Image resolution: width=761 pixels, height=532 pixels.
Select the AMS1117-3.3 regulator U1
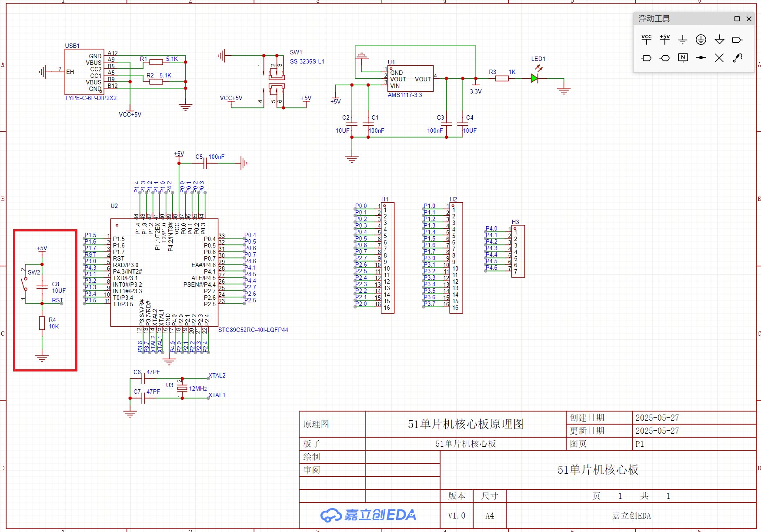click(411, 78)
